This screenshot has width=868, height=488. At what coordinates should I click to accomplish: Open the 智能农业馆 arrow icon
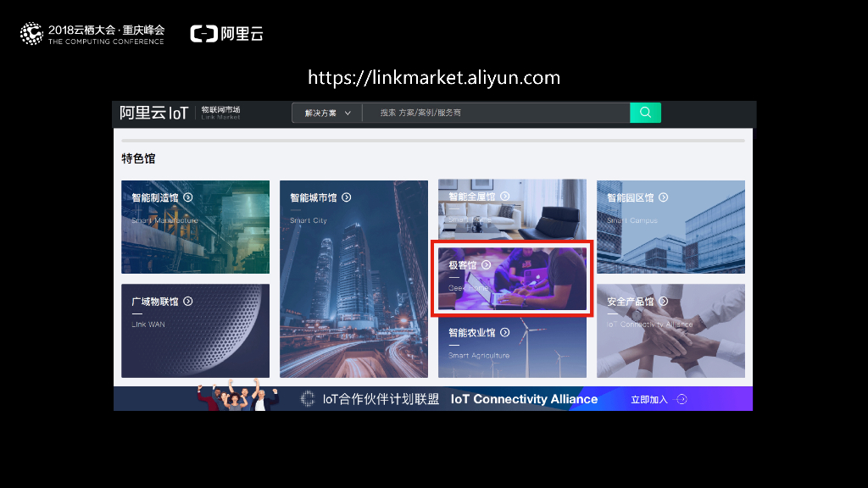point(505,332)
